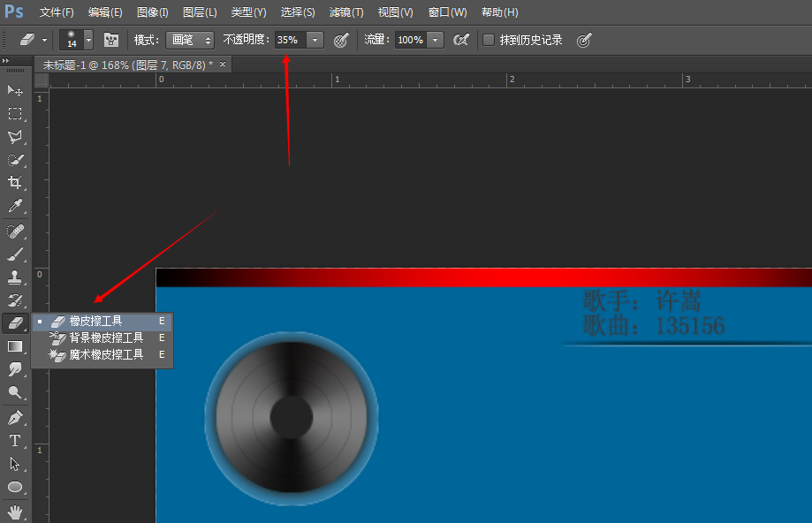The image size is (812, 523).
Task: Choose 背景橡皮擦工具 from flyout
Action: [x=102, y=338]
